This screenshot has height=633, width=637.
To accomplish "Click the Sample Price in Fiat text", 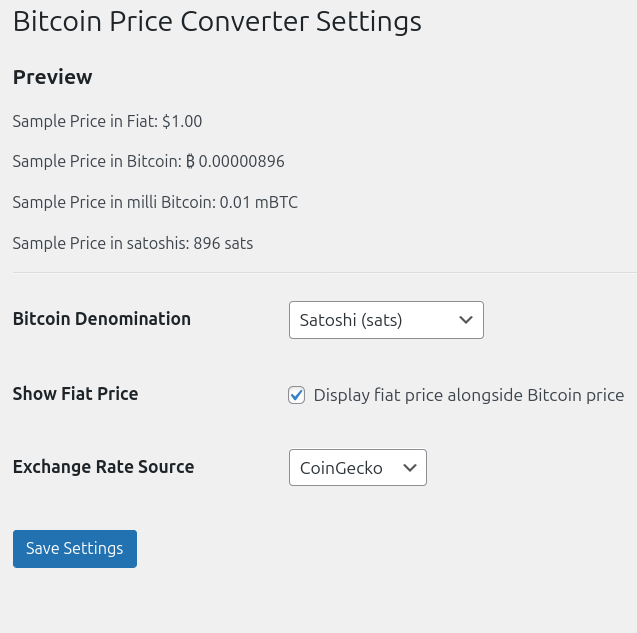I will pos(85,121).
